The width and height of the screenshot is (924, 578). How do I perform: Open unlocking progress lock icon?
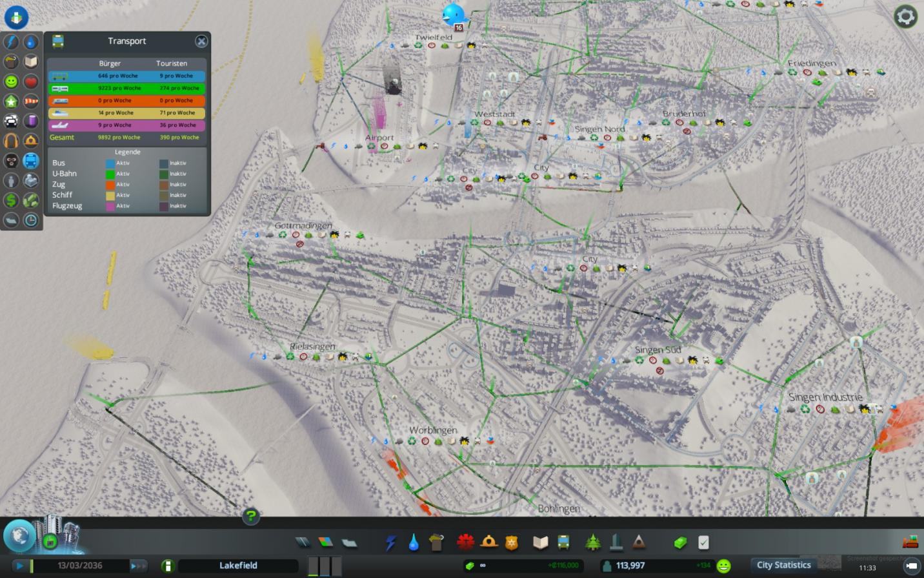(x=50, y=542)
